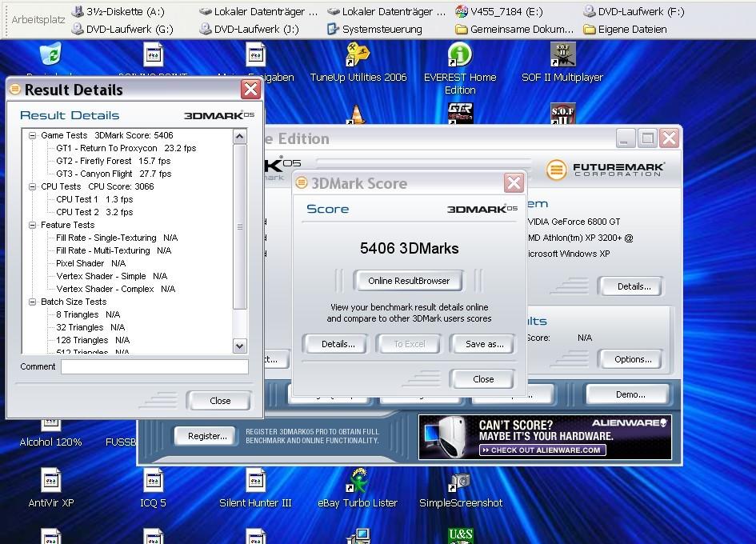Select the Pixel Shader row
The height and width of the screenshot is (544, 756).
(x=90, y=263)
